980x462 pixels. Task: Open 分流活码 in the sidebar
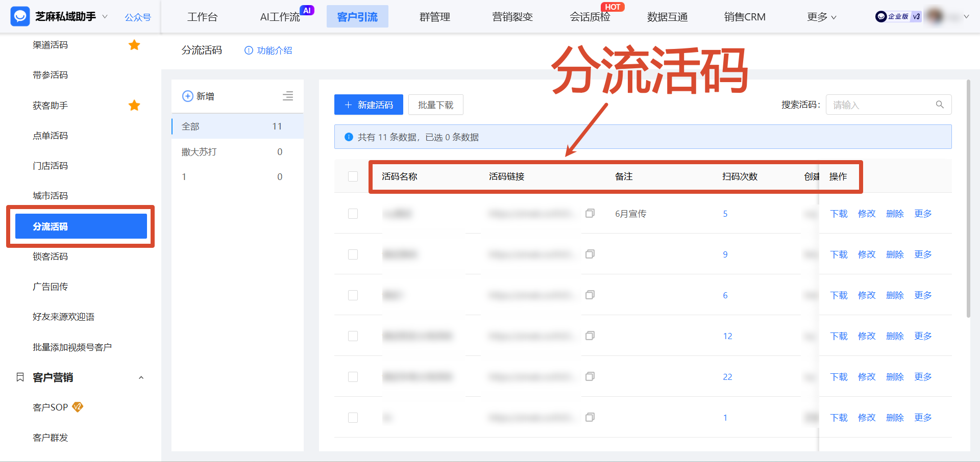[81, 226]
